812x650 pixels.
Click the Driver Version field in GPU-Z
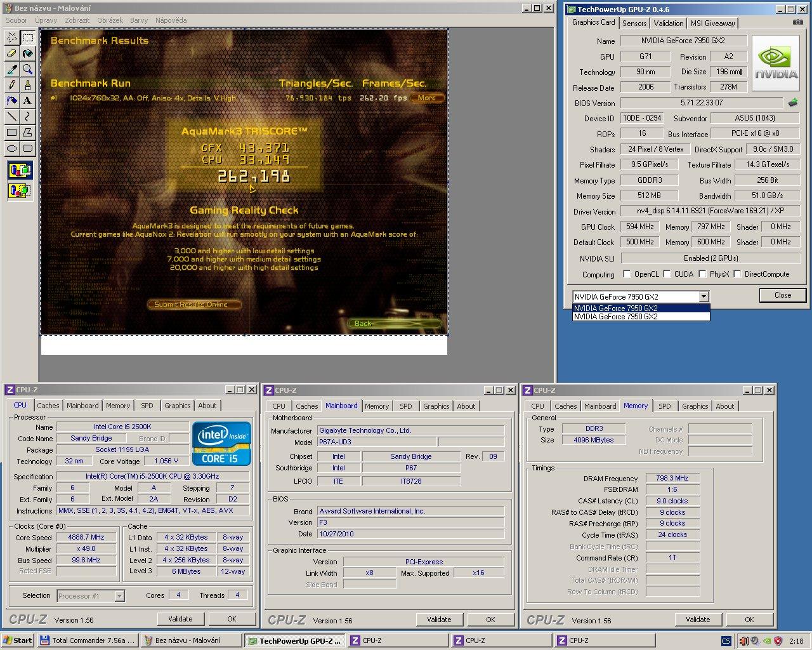710,211
